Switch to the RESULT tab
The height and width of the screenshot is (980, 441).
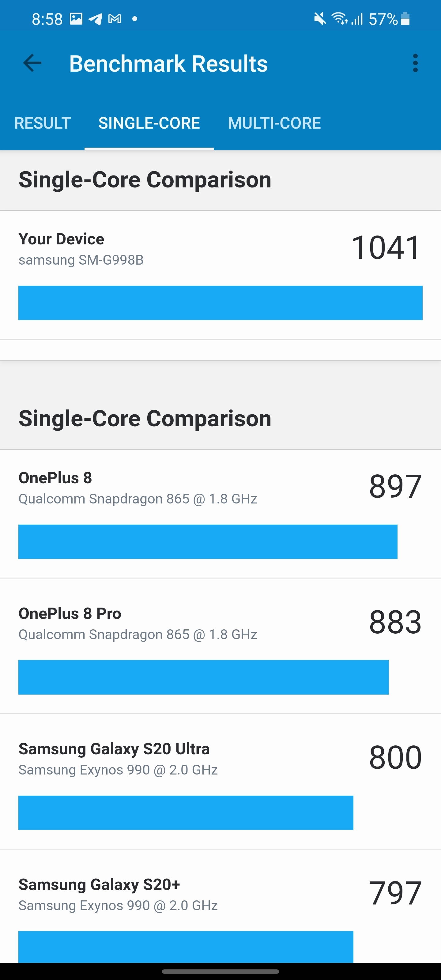[42, 123]
